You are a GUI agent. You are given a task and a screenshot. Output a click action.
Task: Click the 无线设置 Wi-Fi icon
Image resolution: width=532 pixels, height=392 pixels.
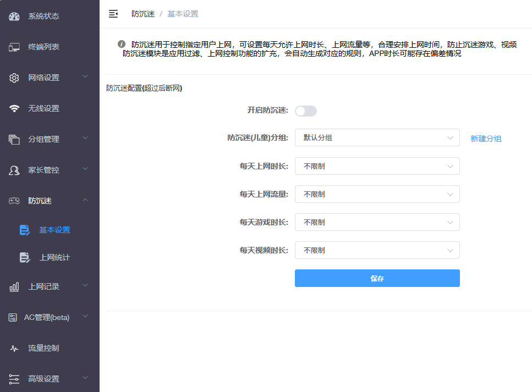coord(14,108)
